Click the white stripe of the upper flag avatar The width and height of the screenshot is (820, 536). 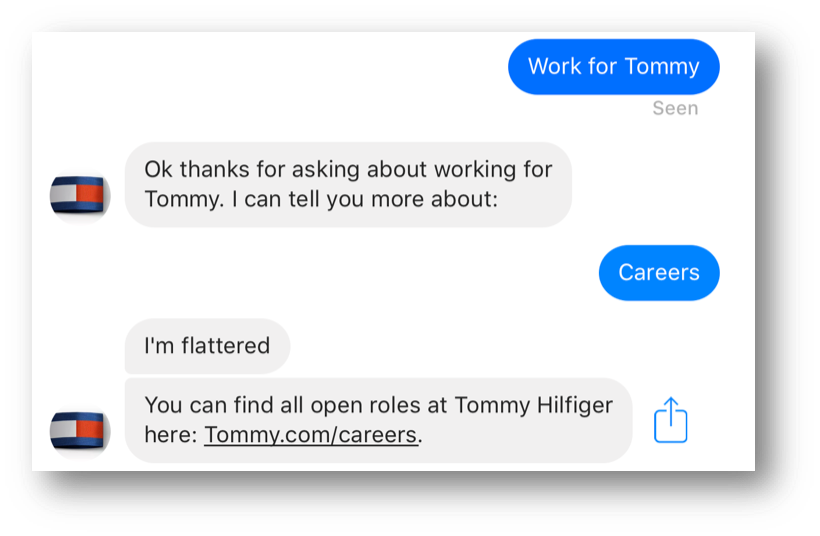pyautogui.click(x=63, y=195)
